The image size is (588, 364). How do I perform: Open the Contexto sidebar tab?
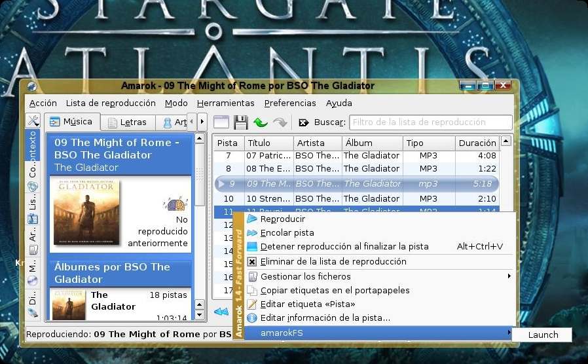coord(33,145)
